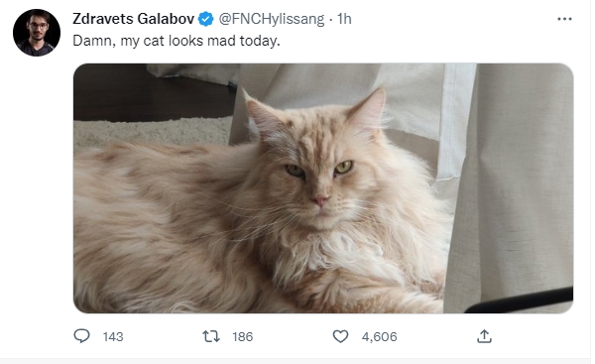595x364 pixels.
Task: View the 143 replies count
Action: tap(113, 336)
